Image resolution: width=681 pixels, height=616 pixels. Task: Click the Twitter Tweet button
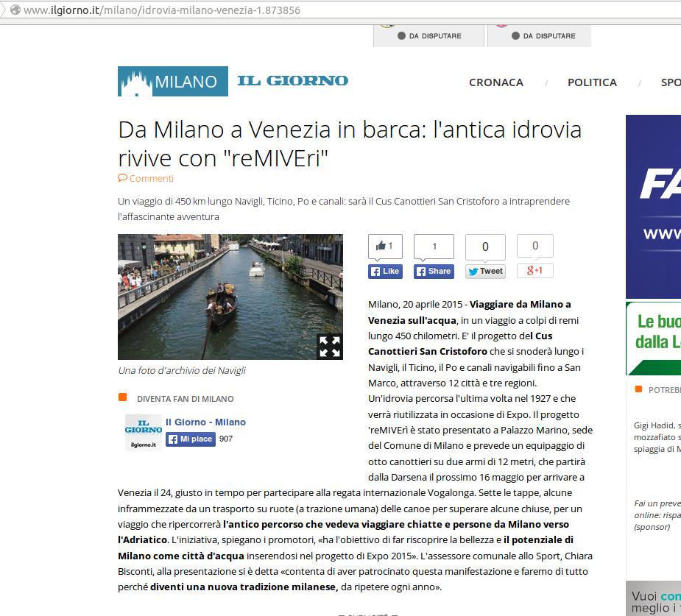click(x=485, y=272)
